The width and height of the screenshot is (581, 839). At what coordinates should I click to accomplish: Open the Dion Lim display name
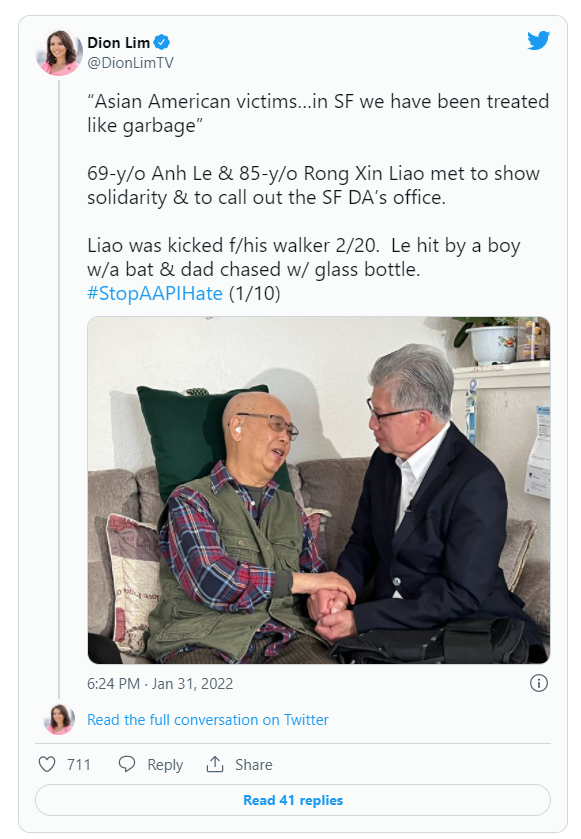[118, 42]
